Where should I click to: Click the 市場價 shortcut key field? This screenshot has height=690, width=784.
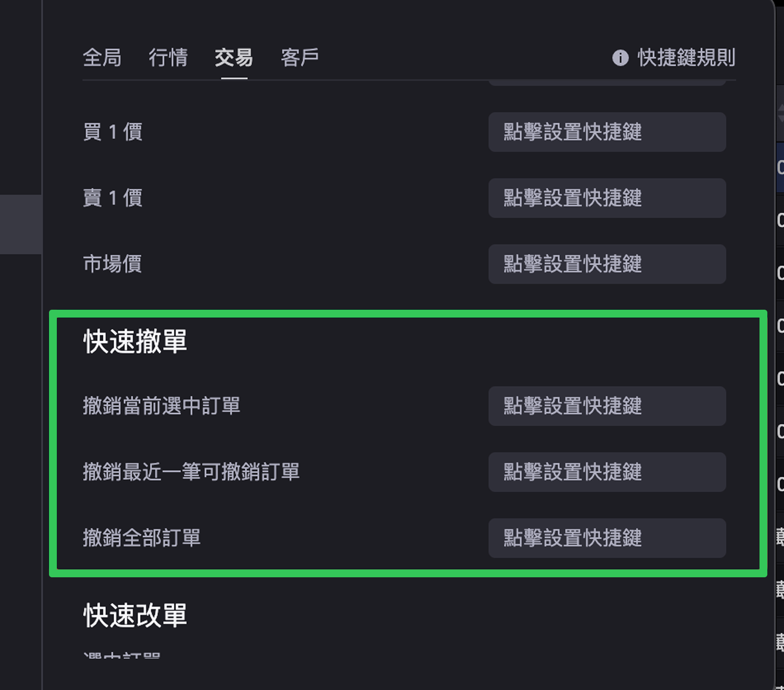[607, 264]
